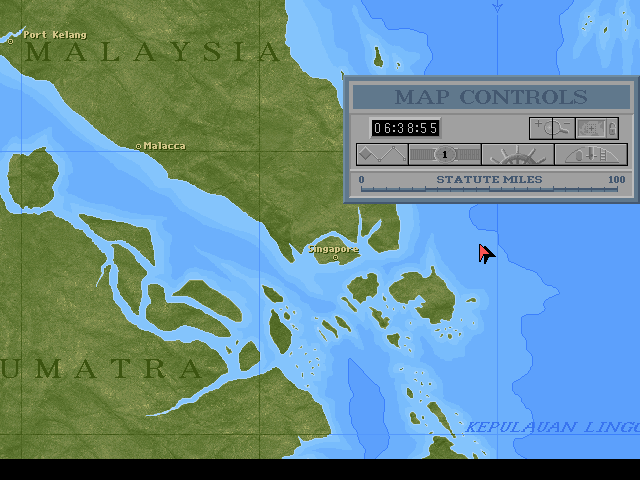Select the Port Kelang marker
640x480 pixels.
coord(11,41)
